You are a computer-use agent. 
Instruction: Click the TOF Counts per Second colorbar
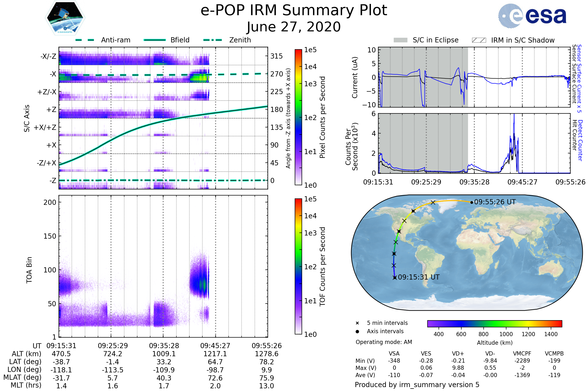point(298,266)
